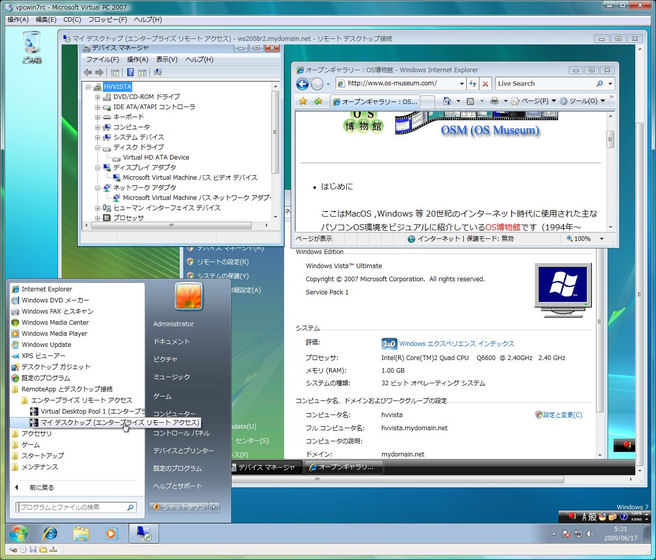This screenshot has width=656, height=560.
Task: Click the Start search magnifier icon
Action: point(130,507)
